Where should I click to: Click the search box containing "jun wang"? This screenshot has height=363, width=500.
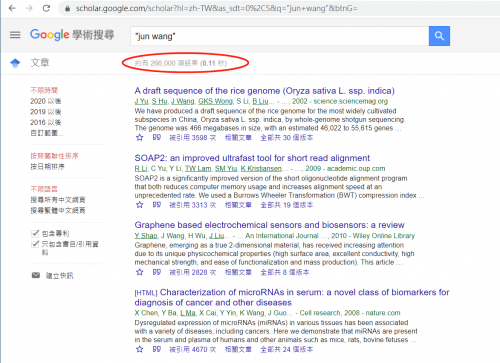point(280,36)
